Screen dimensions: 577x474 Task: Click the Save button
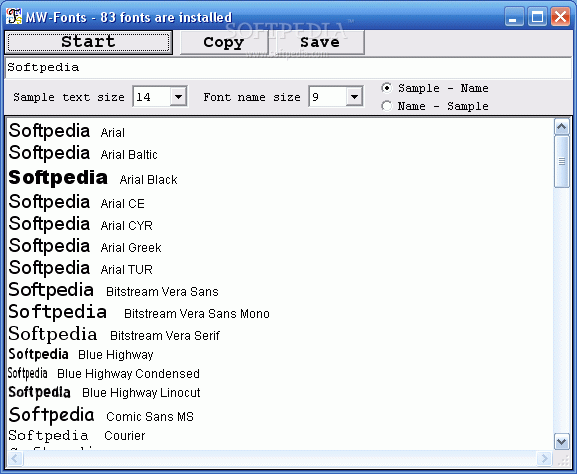320,42
